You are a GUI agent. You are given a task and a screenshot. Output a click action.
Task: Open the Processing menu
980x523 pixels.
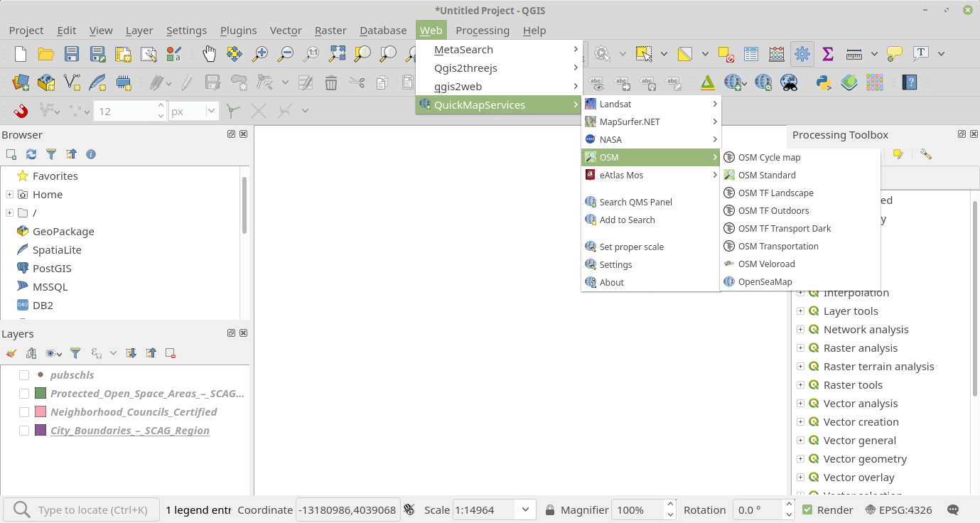(483, 30)
